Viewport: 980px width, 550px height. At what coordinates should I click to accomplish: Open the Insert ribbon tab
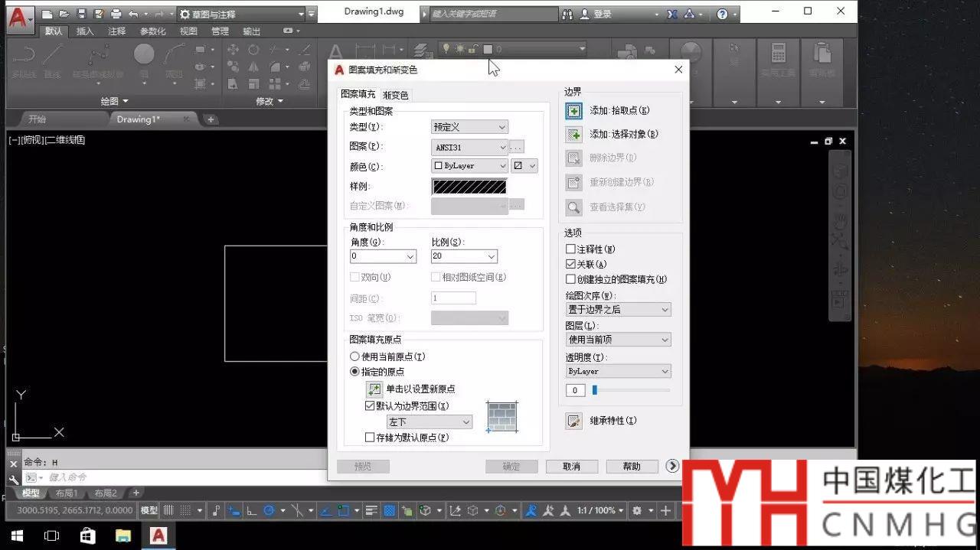pyautogui.click(x=85, y=31)
